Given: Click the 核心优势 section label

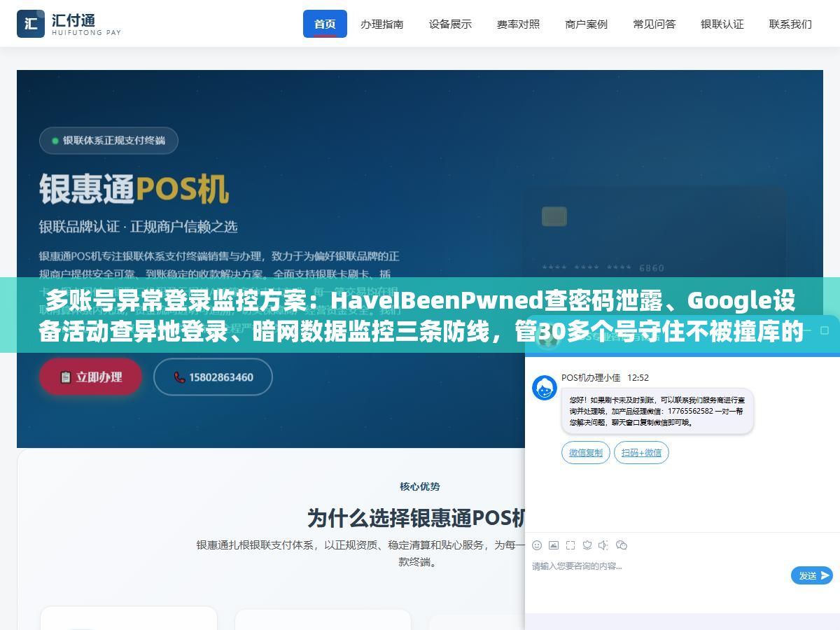Looking at the screenshot, I should point(420,486).
